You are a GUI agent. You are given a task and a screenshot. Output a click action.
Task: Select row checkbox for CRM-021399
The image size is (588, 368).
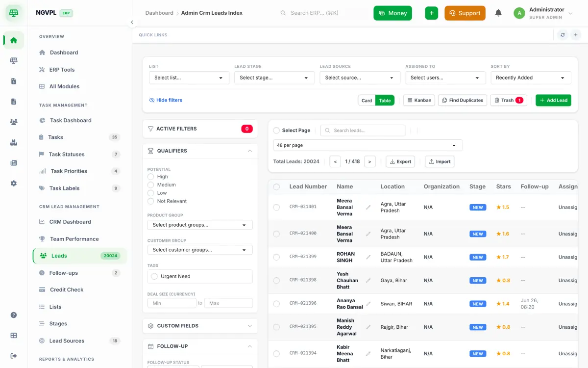(276, 257)
